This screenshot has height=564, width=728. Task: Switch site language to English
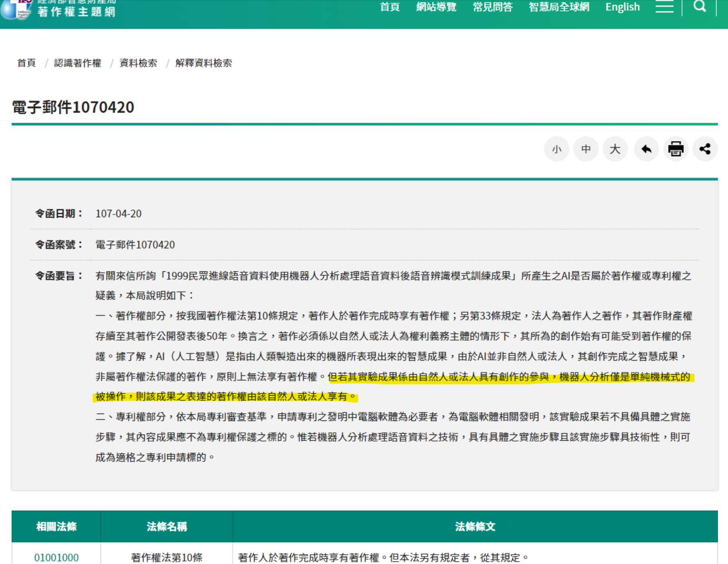pos(622,7)
